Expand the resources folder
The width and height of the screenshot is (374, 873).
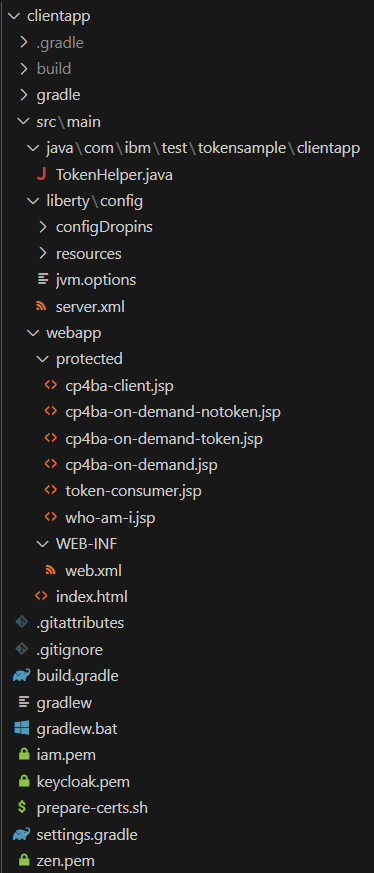42,253
